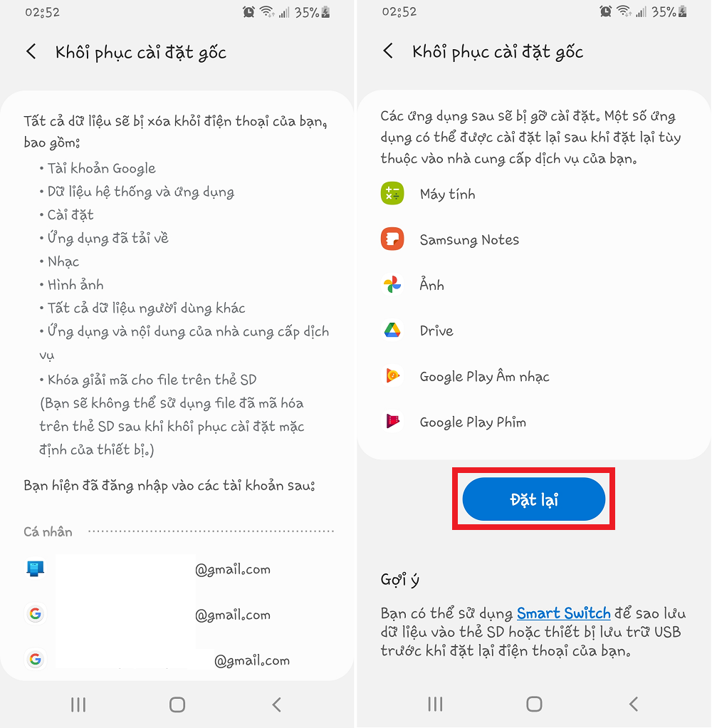Image resolution: width=712 pixels, height=728 pixels.
Task: Tap the Google Play Phim icon
Action: [392, 421]
